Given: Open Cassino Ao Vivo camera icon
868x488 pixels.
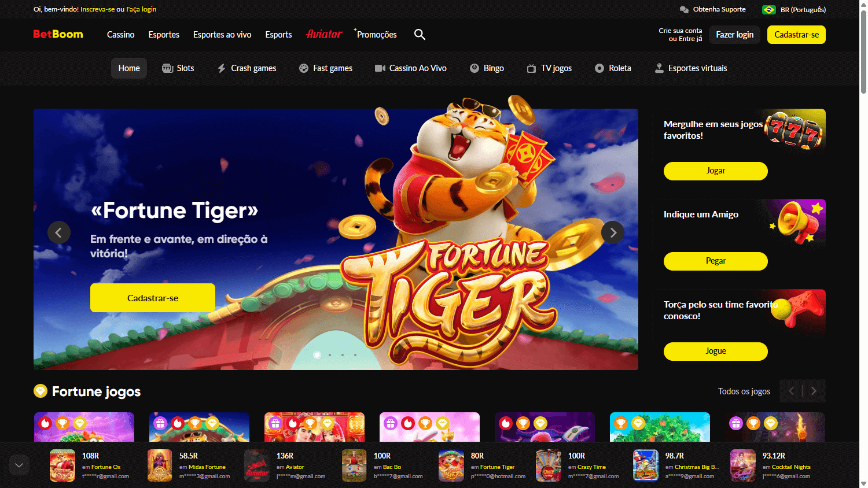Looking at the screenshot, I should (x=380, y=68).
